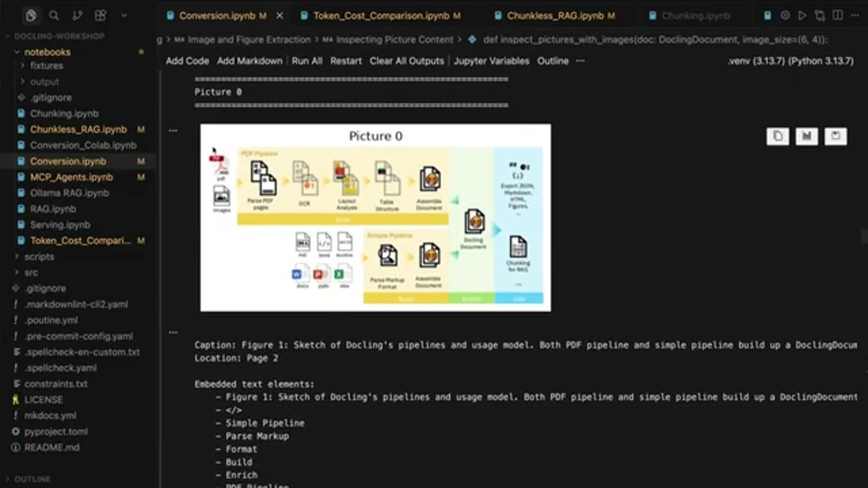This screenshot has height=488, width=868.
Task: Click Add Code in the notebook toolbar
Action: (187, 60)
